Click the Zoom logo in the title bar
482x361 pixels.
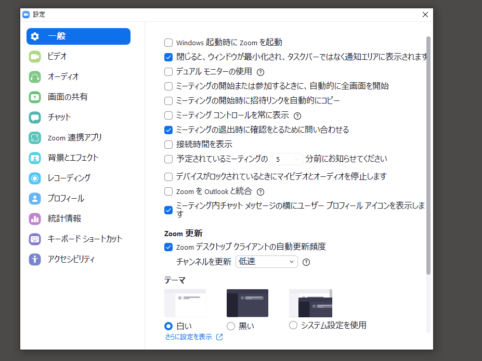[x=26, y=14]
